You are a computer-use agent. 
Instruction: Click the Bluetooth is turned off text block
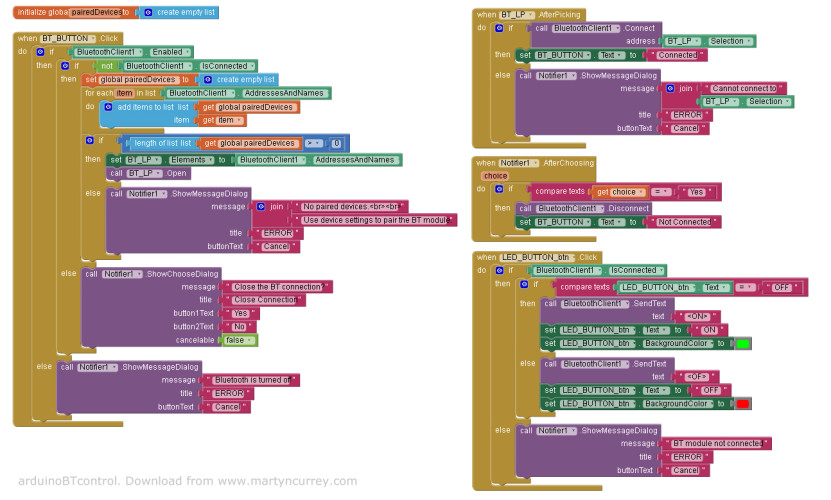(x=250, y=380)
